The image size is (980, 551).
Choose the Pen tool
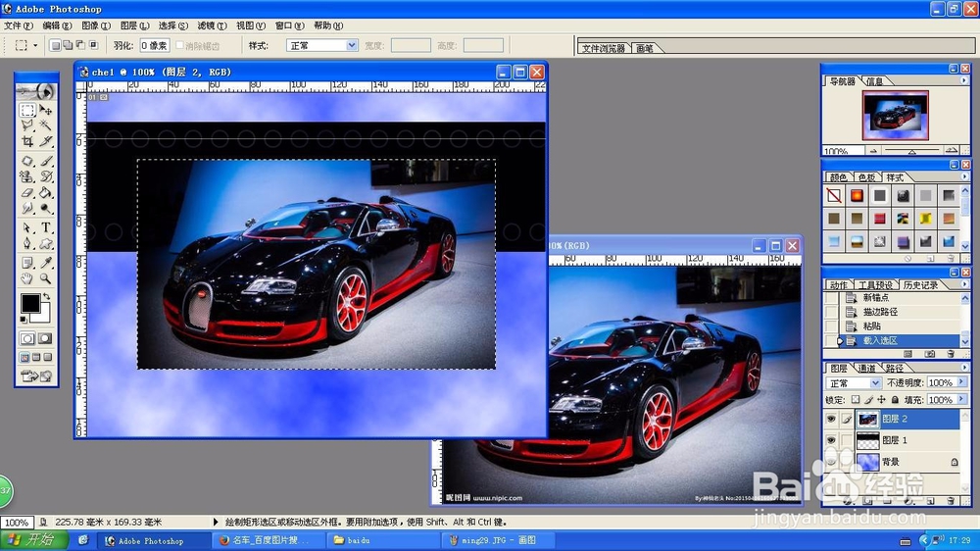coord(26,243)
